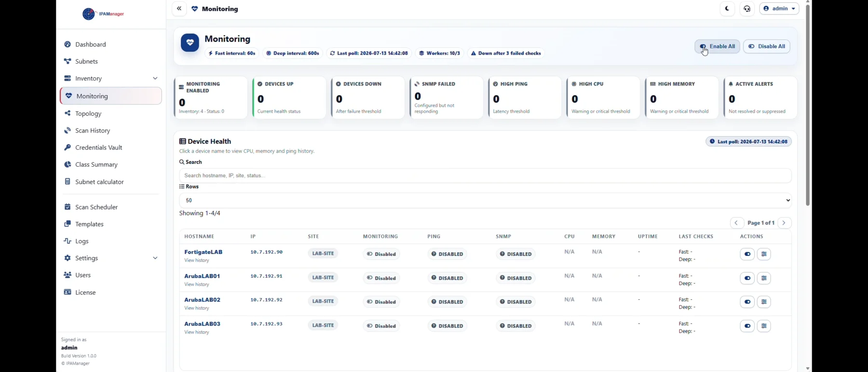Click Enable All monitoring button
Viewport: 868px width, 372px height.
(717, 46)
